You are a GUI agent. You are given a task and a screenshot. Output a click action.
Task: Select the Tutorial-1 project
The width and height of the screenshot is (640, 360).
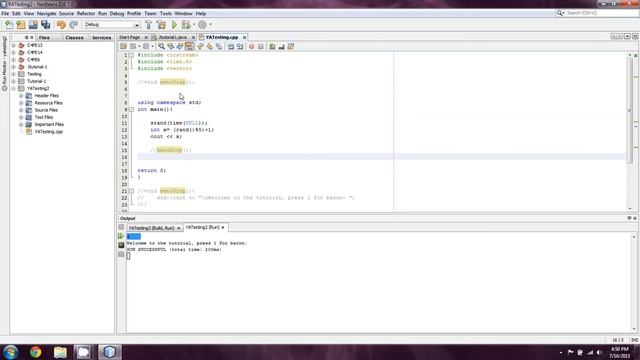(36, 82)
